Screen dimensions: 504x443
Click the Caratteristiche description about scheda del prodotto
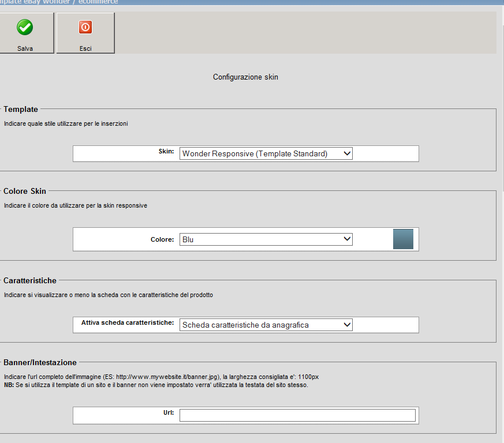coord(109,295)
